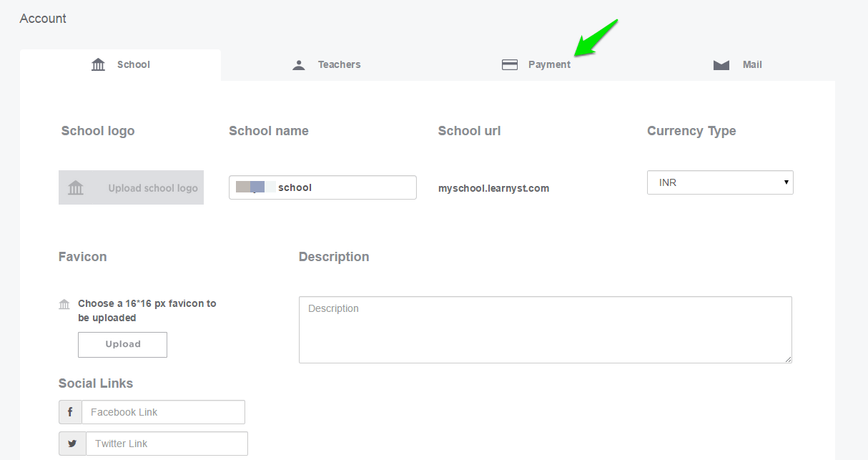
Task: Open the Payment tab
Action: (536, 64)
